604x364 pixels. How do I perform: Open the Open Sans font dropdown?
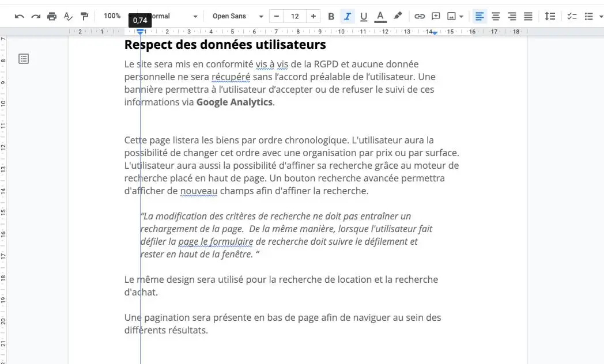[237, 16]
